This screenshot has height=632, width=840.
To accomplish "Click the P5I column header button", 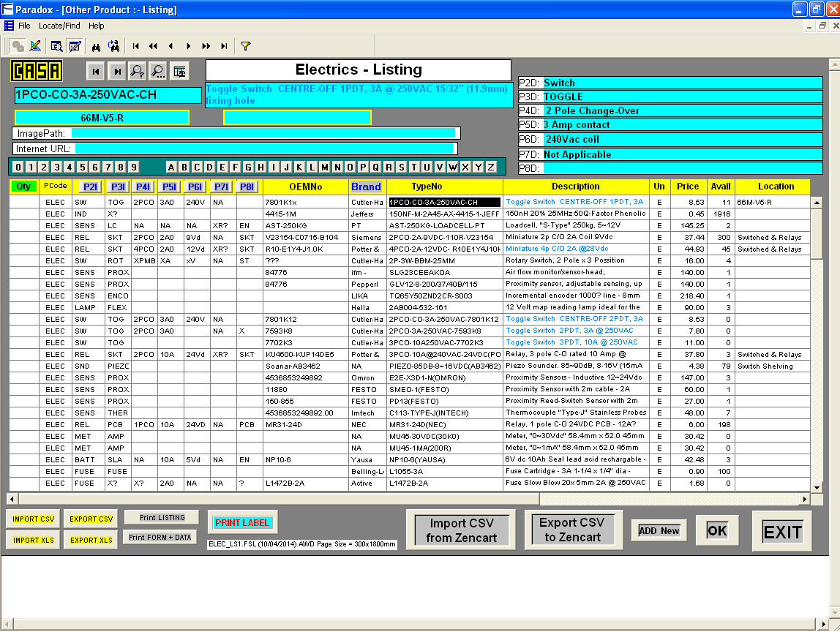I will point(169,187).
